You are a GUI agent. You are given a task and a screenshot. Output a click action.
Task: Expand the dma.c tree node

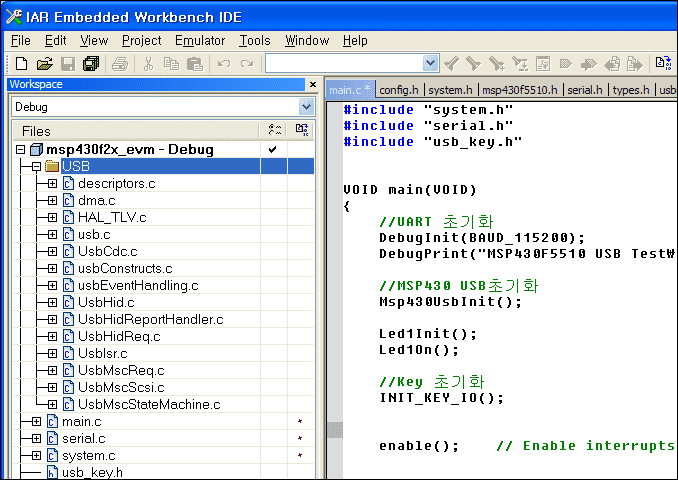(52, 201)
